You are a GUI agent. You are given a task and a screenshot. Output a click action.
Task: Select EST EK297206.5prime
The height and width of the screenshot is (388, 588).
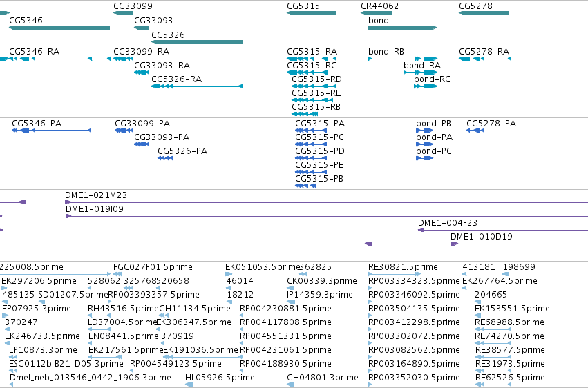pos(39,281)
